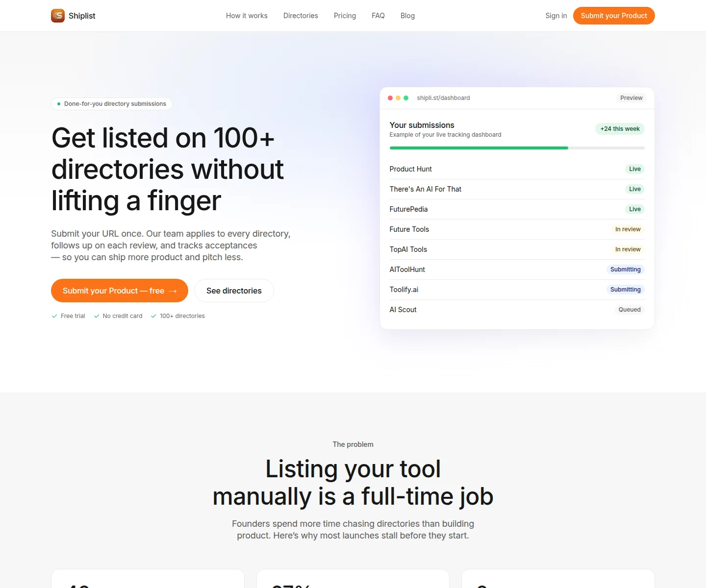The image size is (706, 588).
Task: Click the green window dot in dashboard preview
Action: 406,98
